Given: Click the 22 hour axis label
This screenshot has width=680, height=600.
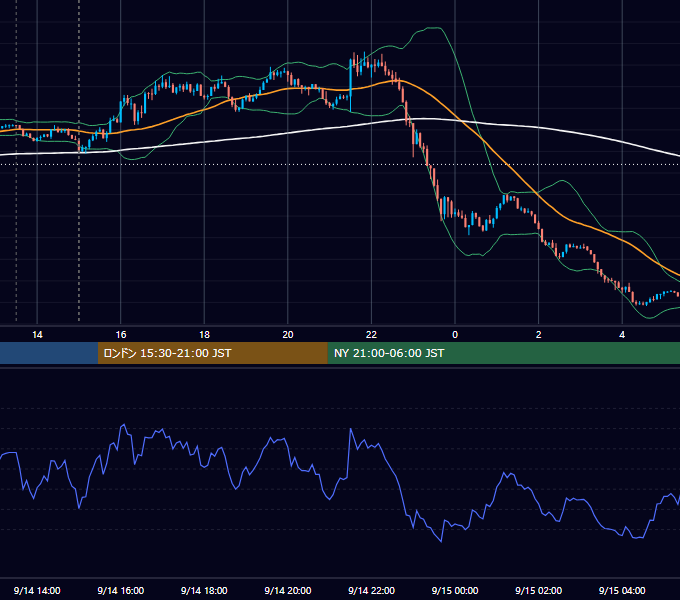Looking at the screenshot, I should 371,335.
